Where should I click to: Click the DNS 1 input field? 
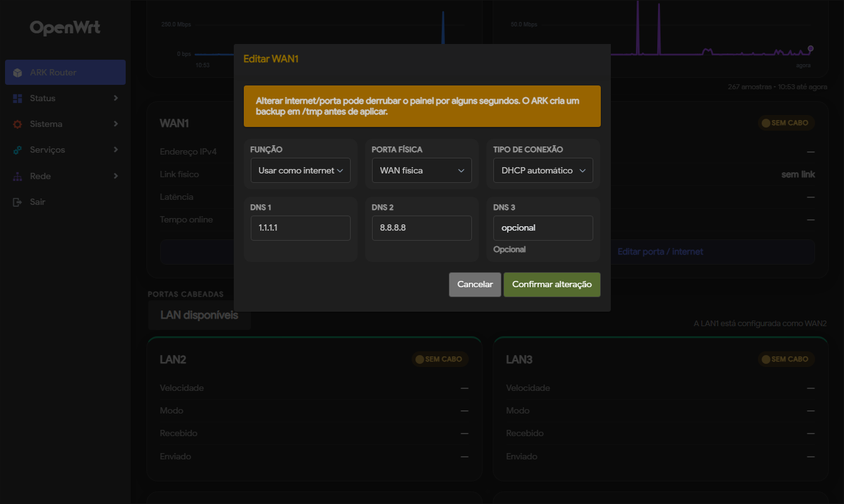300,228
